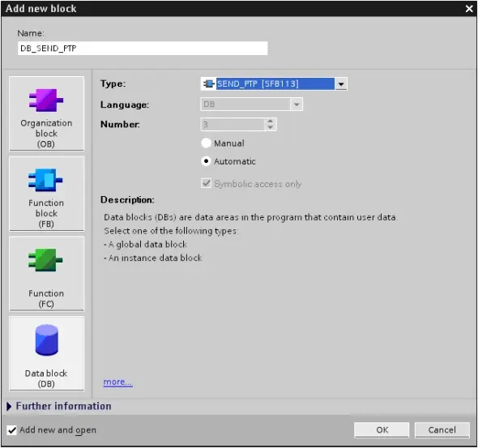The height and width of the screenshot is (448, 478).
Task: Uncheck Add new and open
Action: (x=12, y=430)
